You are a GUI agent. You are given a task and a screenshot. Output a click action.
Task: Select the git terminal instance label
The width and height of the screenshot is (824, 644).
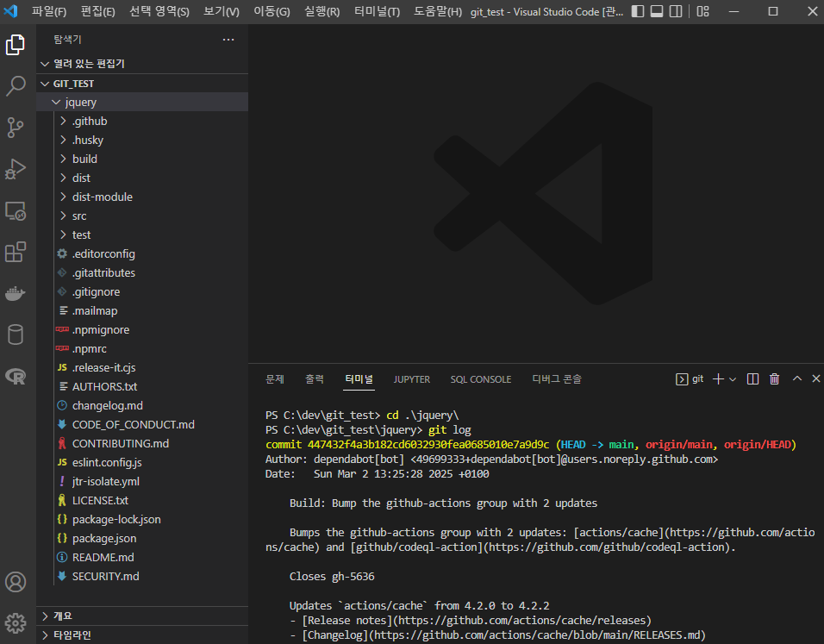[690, 379]
